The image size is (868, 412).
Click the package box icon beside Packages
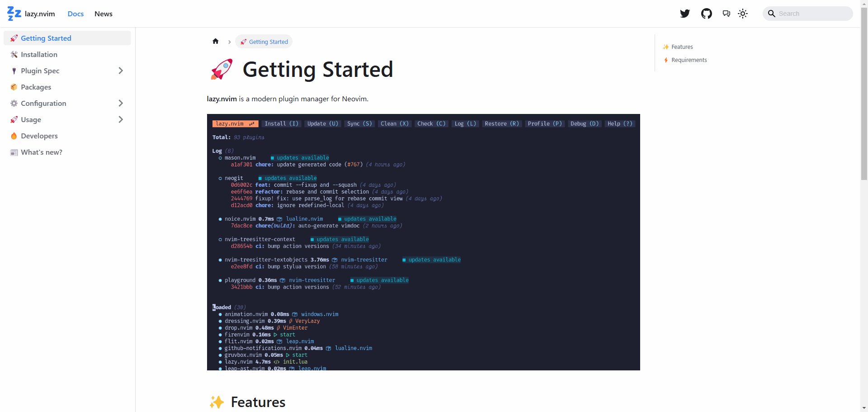coord(14,87)
